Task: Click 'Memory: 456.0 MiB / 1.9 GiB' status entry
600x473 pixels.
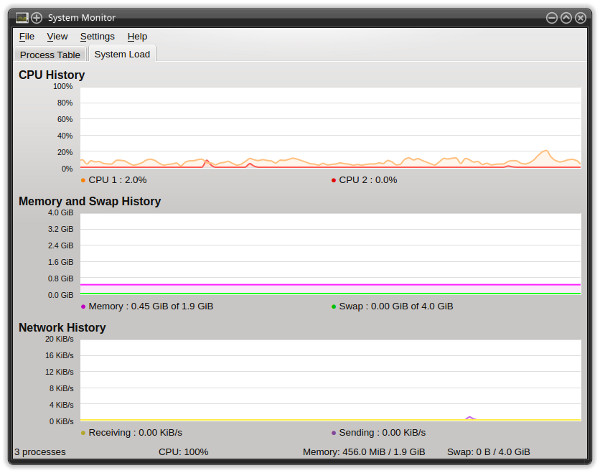Action: point(364,452)
